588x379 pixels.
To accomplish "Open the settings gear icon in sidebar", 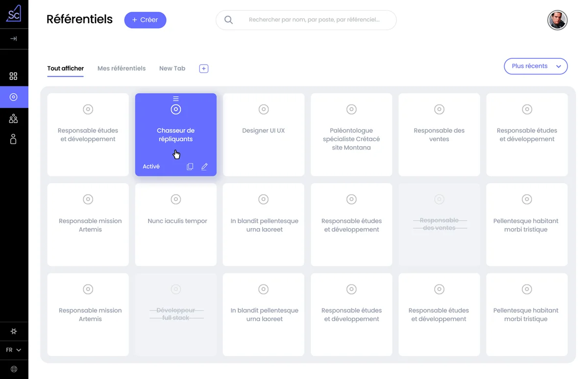I will [x=14, y=331].
